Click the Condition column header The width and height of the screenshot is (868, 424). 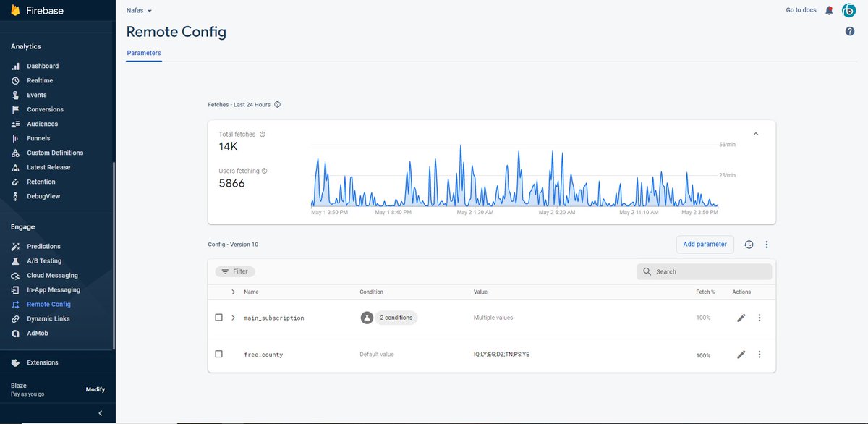pyautogui.click(x=372, y=292)
